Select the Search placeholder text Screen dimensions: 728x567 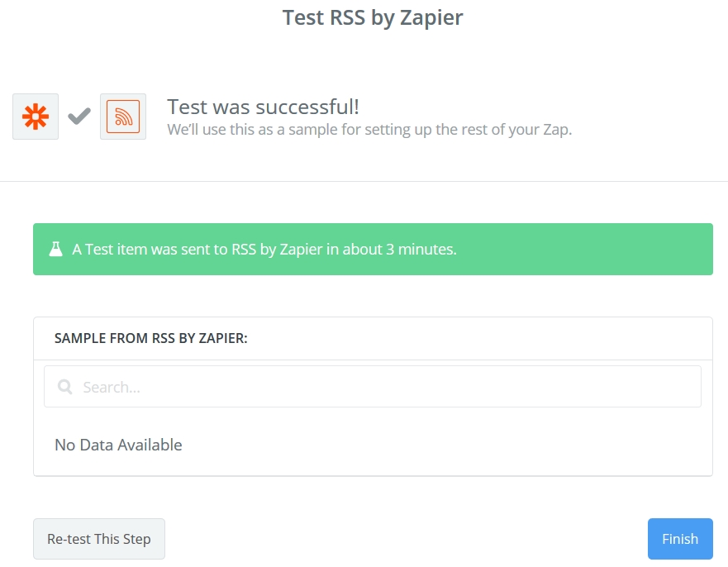point(112,388)
